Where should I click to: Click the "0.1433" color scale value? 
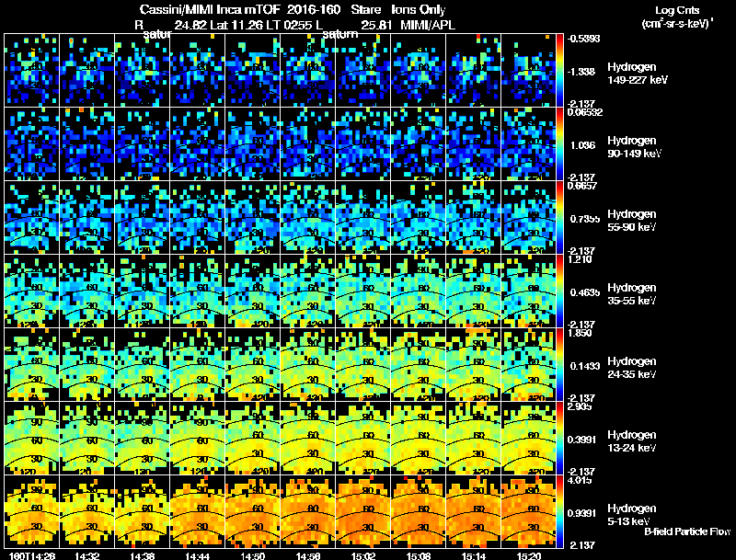point(584,366)
